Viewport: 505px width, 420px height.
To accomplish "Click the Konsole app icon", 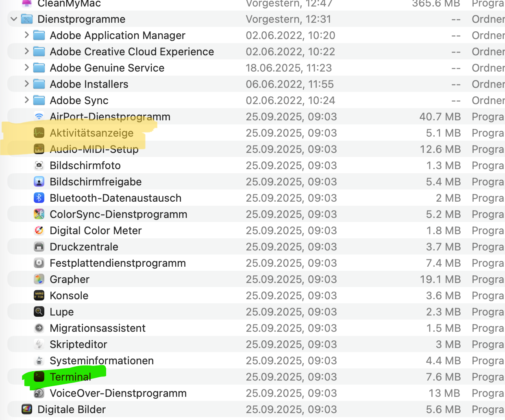I will 39,296.
